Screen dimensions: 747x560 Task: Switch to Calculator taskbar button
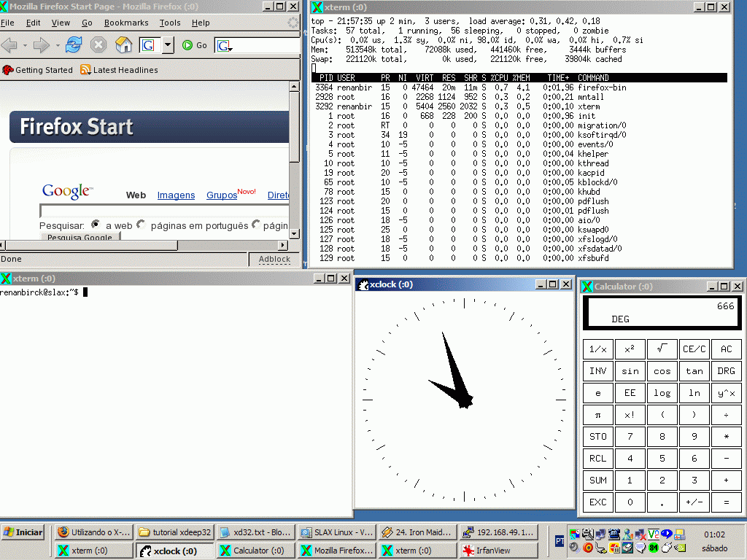(x=256, y=551)
